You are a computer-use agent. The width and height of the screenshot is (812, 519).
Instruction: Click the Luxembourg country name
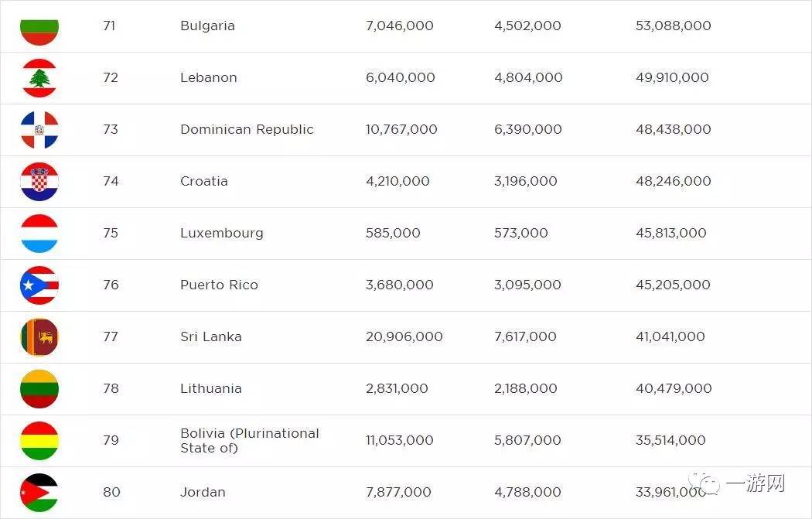click(221, 234)
